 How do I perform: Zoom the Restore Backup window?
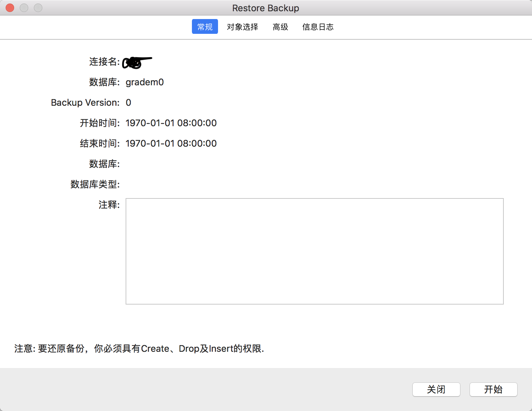[x=38, y=8]
